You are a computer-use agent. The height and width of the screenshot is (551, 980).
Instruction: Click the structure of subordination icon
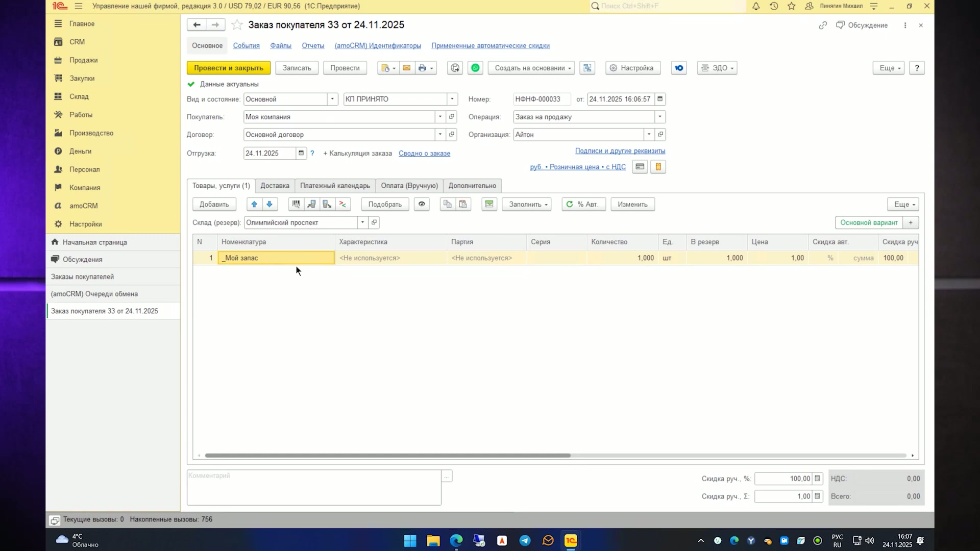(587, 68)
